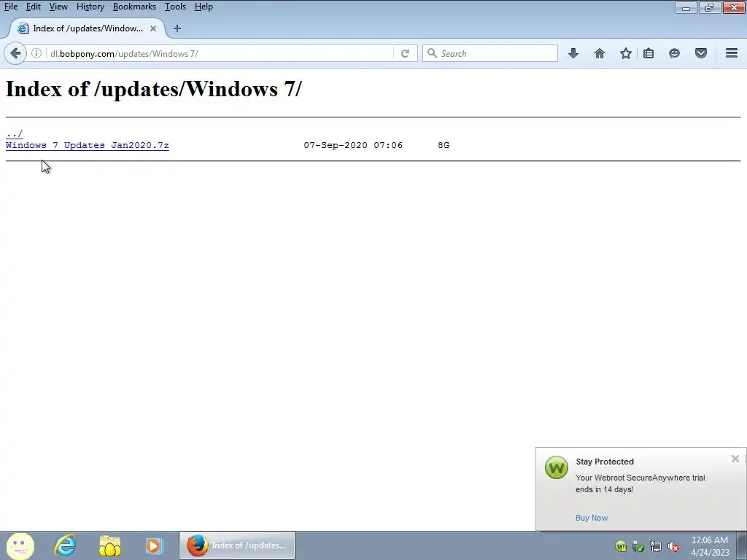Open the folder icon on taskbar
Screen dimensions: 747x560
click(x=110, y=545)
